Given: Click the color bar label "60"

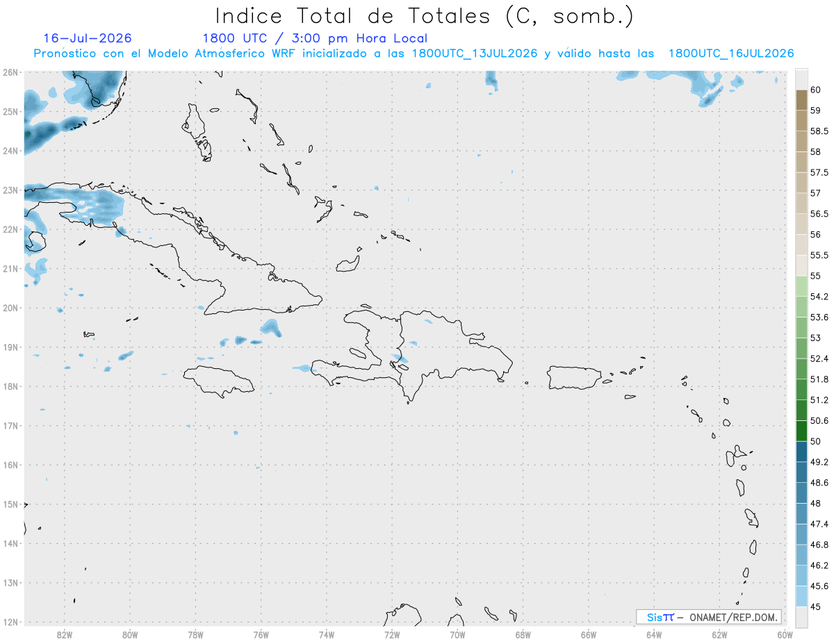Looking at the screenshot, I should [x=816, y=90].
